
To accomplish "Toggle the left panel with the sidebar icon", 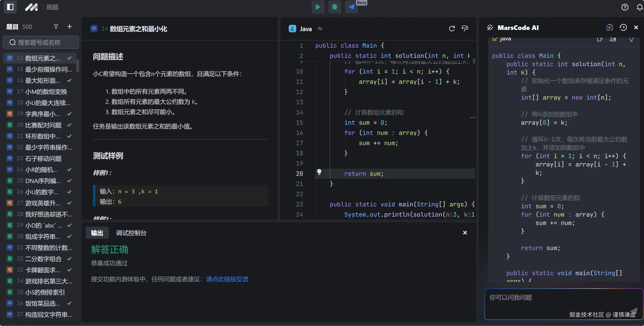I will 10,7.
